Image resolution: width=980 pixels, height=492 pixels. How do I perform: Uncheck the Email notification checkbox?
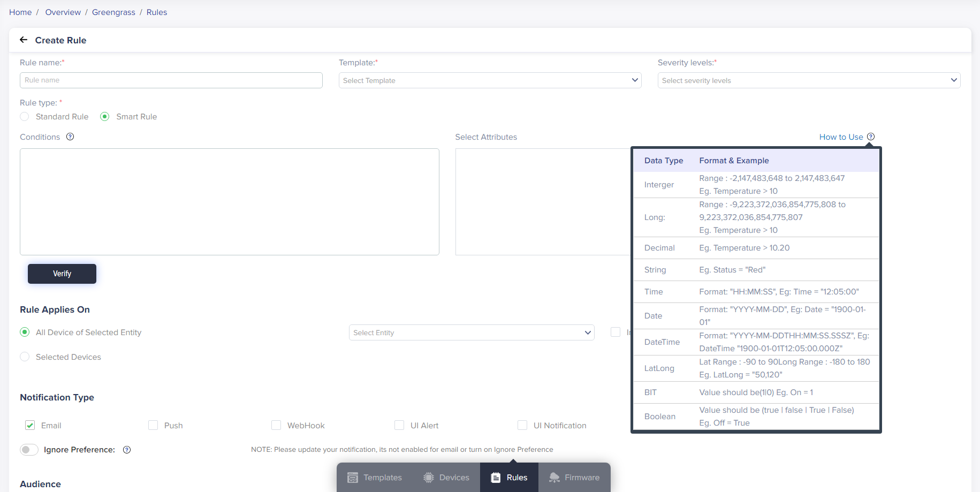pyautogui.click(x=30, y=425)
